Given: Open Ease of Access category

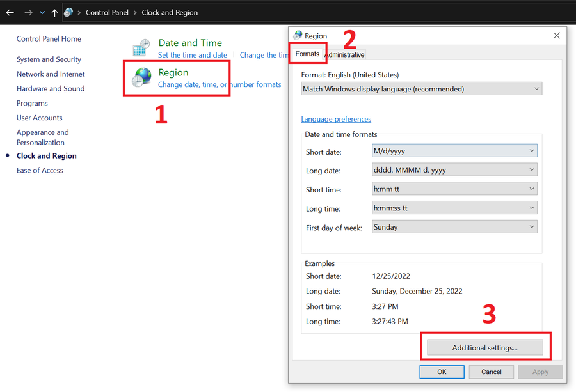Looking at the screenshot, I should coord(40,171).
